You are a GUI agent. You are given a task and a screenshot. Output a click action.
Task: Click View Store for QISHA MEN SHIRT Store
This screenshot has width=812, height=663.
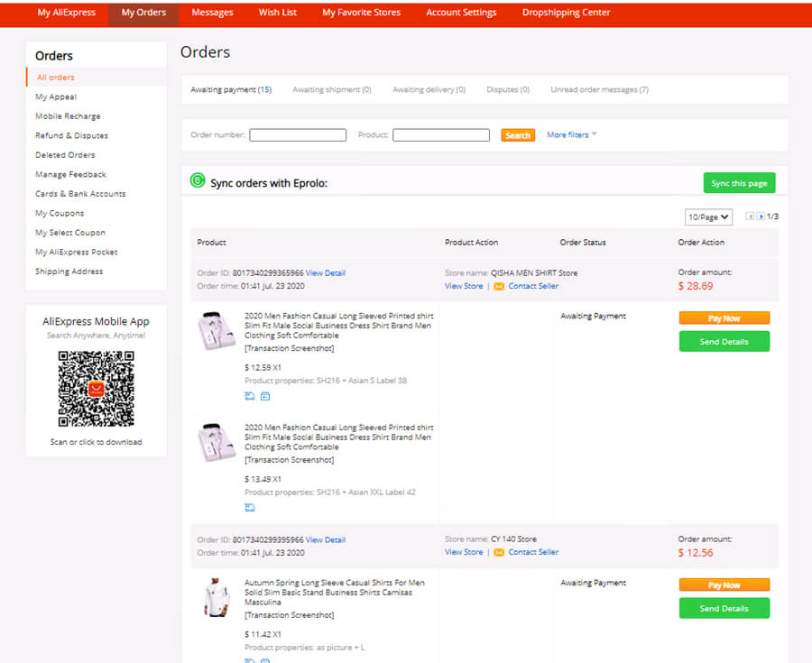pos(464,286)
